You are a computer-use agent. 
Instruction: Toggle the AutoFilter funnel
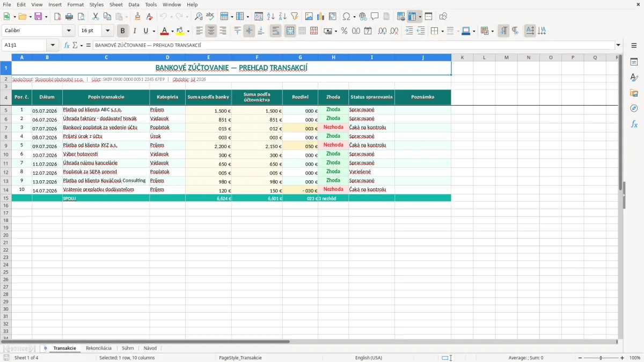[295, 17]
